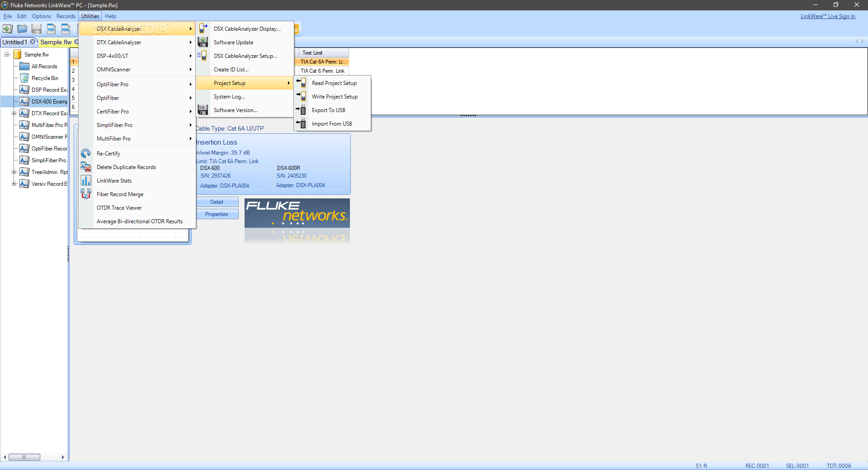
Task: Click the Export To USB icon
Action: point(301,110)
